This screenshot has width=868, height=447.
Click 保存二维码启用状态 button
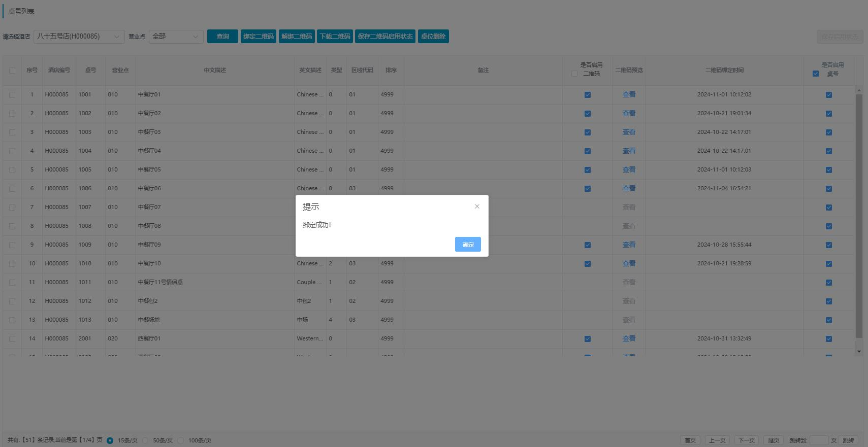(x=385, y=37)
